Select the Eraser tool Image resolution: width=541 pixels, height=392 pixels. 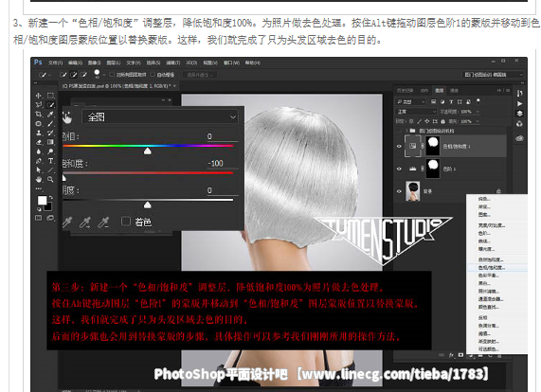pyautogui.click(x=39, y=142)
